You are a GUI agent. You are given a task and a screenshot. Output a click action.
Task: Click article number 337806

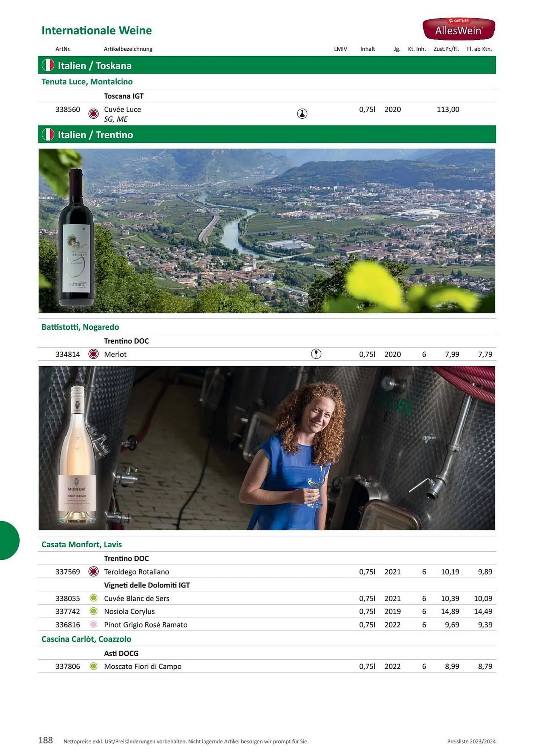pyautogui.click(x=68, y=666)
